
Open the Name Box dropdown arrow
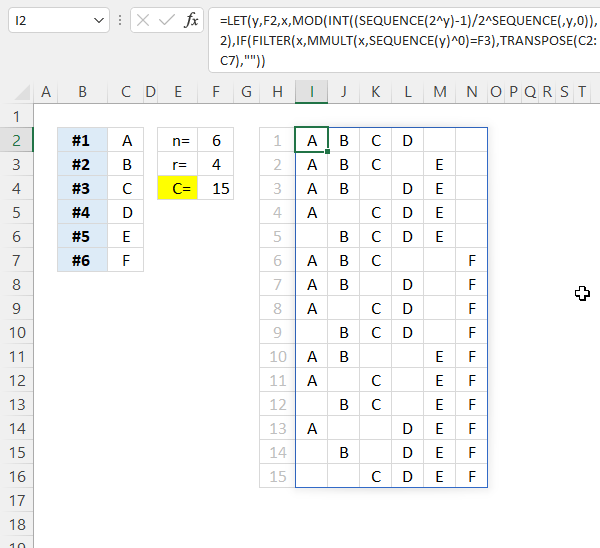click(99, 20)
